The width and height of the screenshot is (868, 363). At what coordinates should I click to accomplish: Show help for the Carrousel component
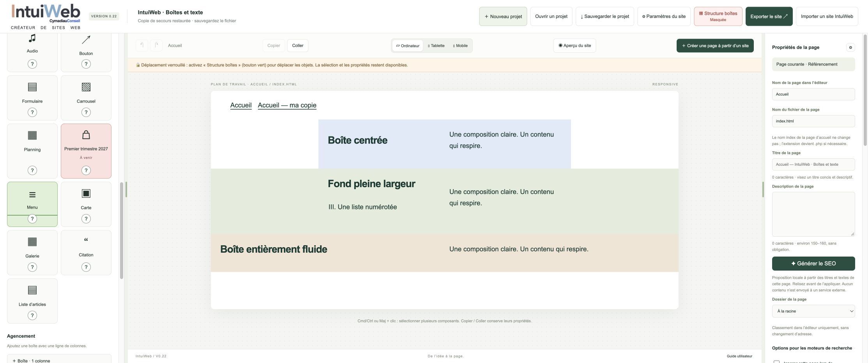[86, 112]
